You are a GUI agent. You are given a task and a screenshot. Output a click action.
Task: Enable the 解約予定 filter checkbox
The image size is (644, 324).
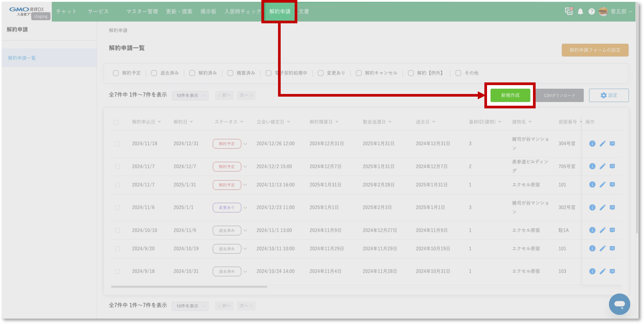coord(116,73)
